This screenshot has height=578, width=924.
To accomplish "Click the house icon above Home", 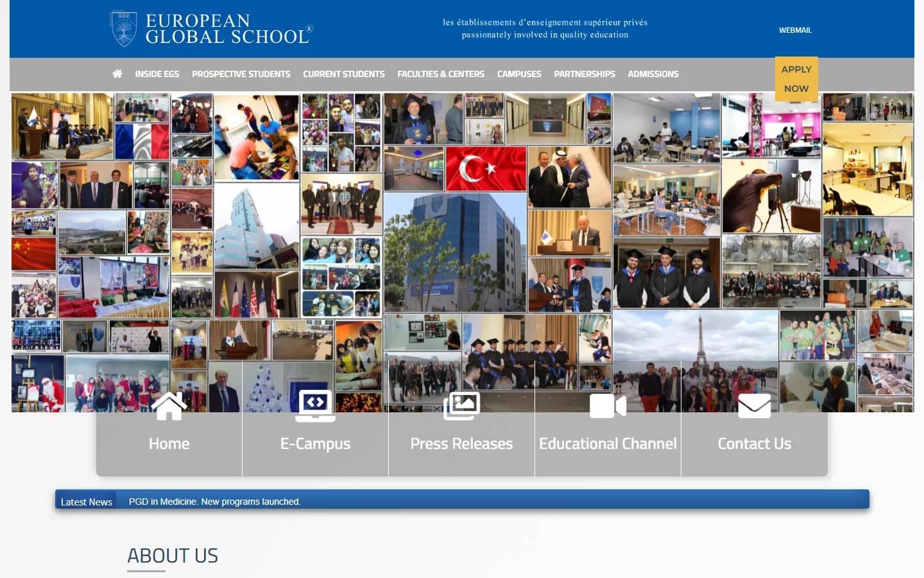I will click(x=169, y=406).
